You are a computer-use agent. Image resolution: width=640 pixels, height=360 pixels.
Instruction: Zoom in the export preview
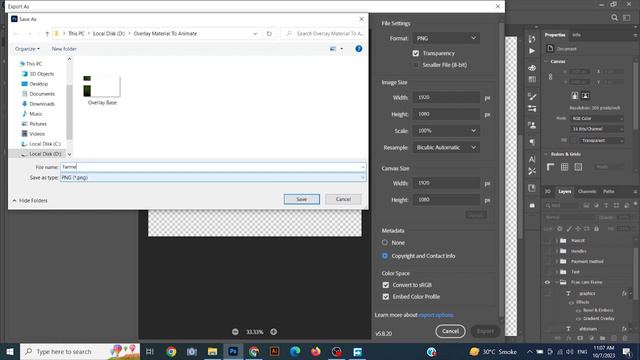pos(273,332)
